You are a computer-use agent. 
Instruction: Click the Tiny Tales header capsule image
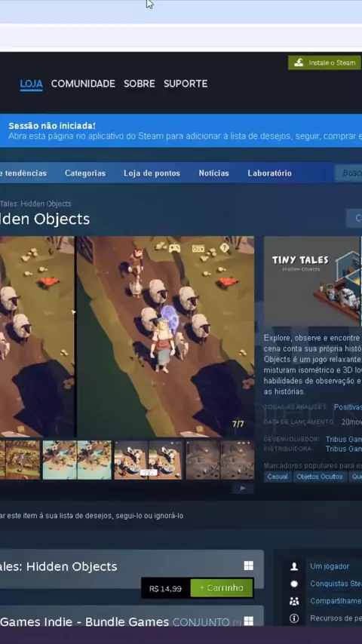click(313, 281)
